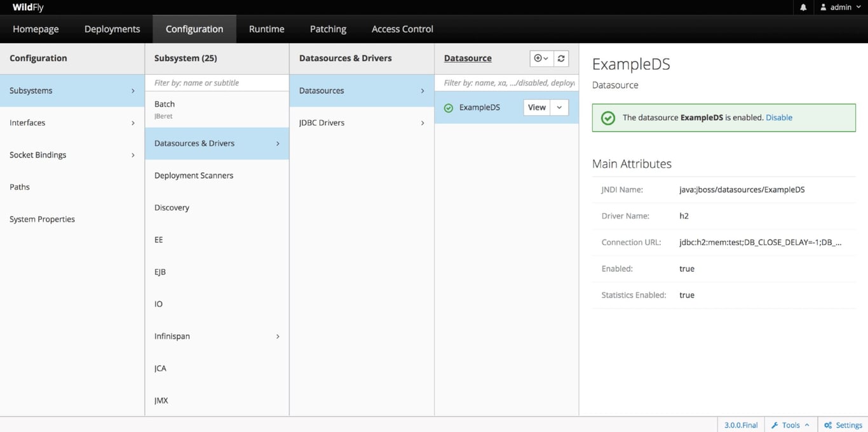Switch to the Runtime tab
868x432 pixels.
coord(266,29)
